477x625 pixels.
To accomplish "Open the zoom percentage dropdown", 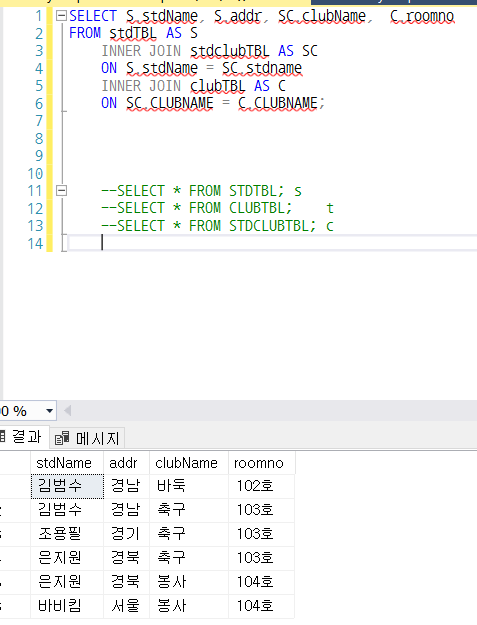I will pyautogui.click(x=49, y=411).
